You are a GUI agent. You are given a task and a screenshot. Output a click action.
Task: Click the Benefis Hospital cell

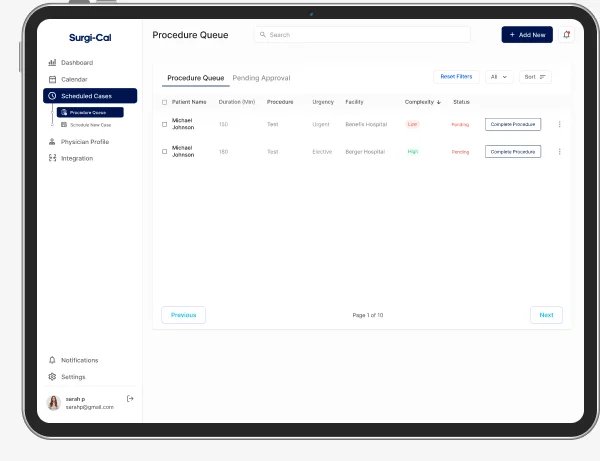click(366, 124)
